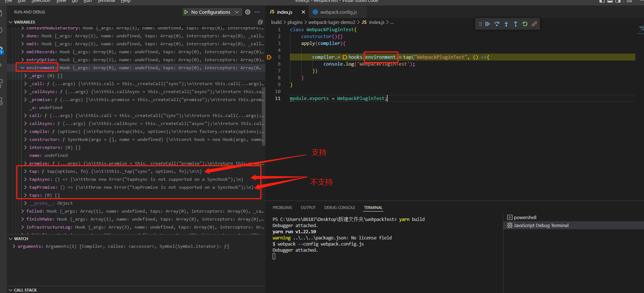Click the 'name: undefined' variable row
Viewport: 644px width, 293px height.
point(48,155)
